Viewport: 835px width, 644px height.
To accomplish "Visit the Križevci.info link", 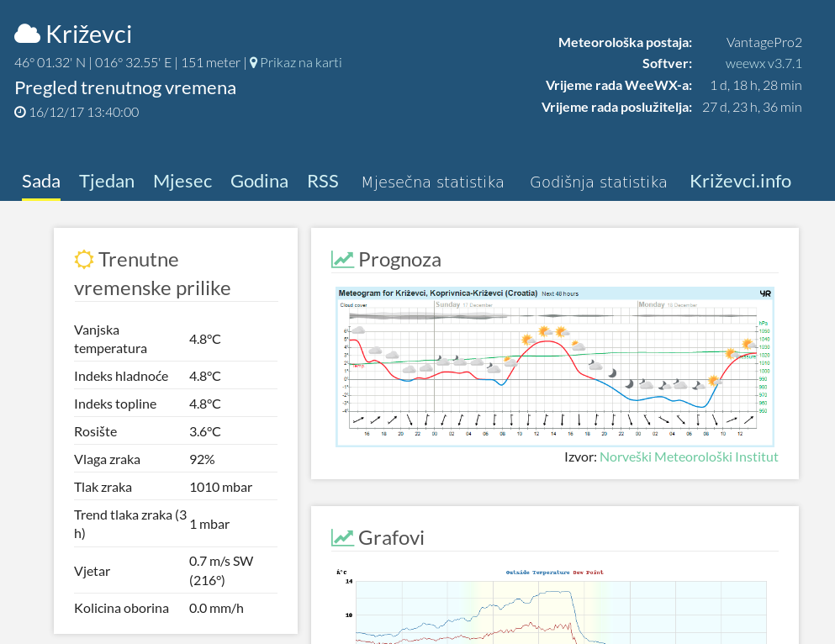I will pyautogui.click(x=740, y=182).
